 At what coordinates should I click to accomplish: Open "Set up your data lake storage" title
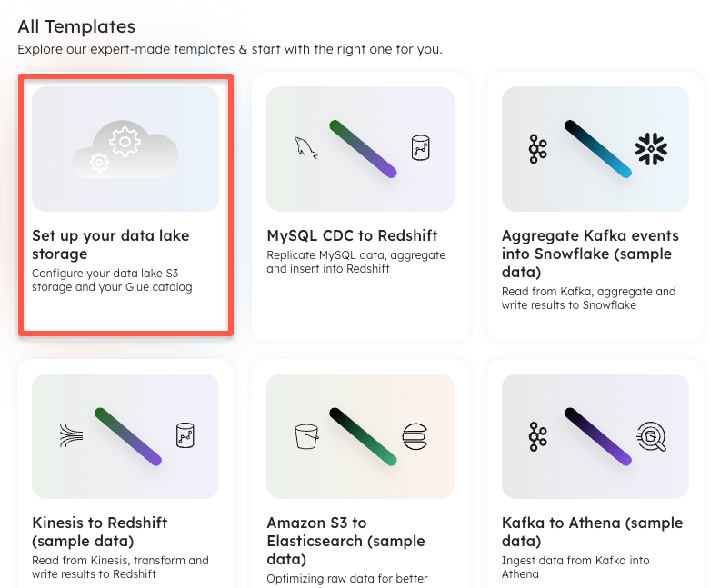pos(111,244)
